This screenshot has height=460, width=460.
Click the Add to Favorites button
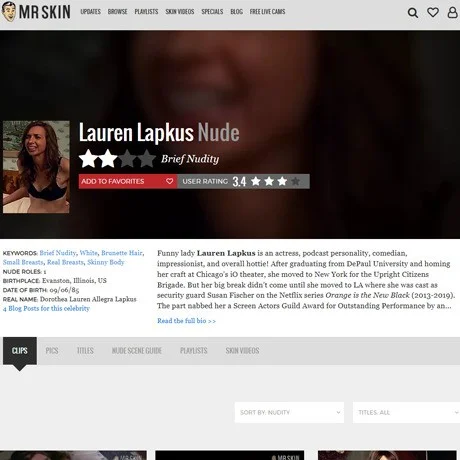point(128,181)
